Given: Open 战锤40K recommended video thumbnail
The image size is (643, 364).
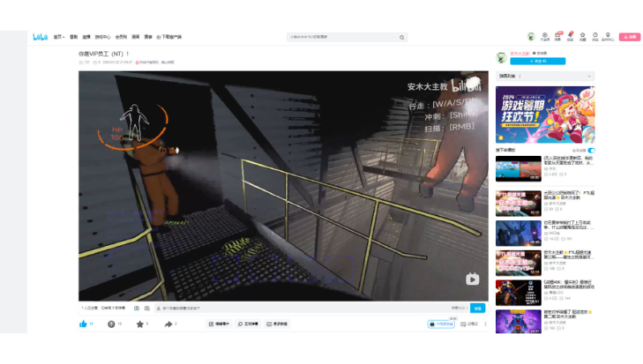Looking at the screenshot, I should pyautogui.click(x=518, y=292).
